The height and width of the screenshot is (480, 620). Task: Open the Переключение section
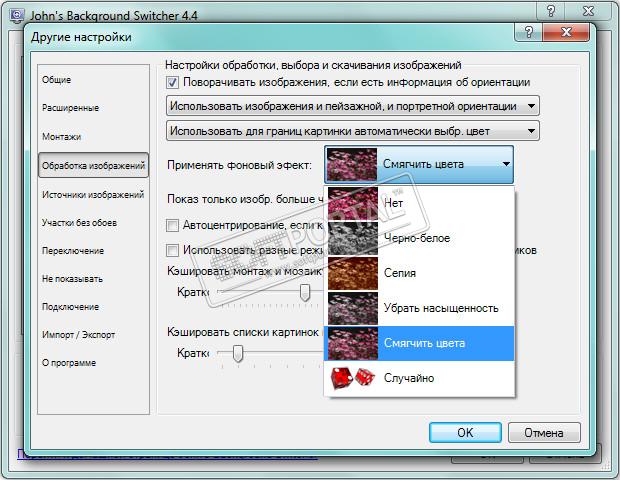click(73, 251)
